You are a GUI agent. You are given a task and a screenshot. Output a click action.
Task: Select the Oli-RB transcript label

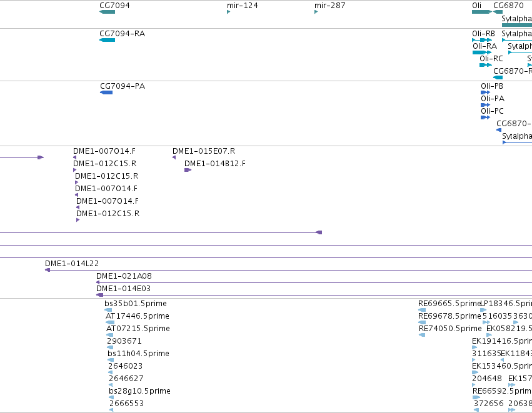pos(483,34)
